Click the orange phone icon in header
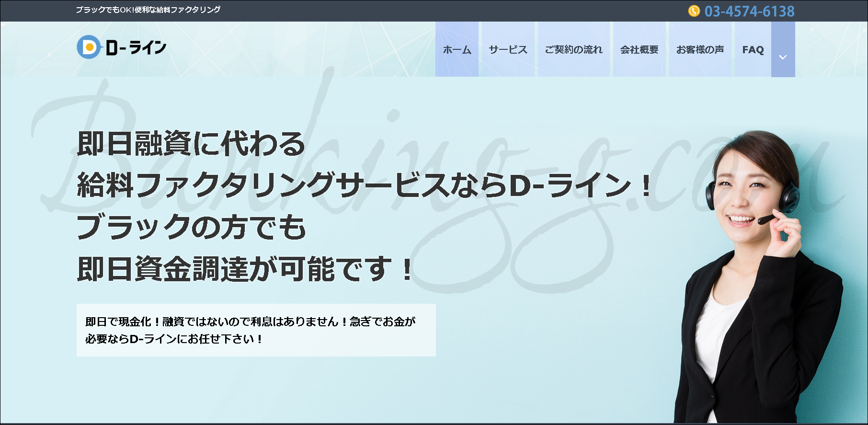 pos(694,11)
